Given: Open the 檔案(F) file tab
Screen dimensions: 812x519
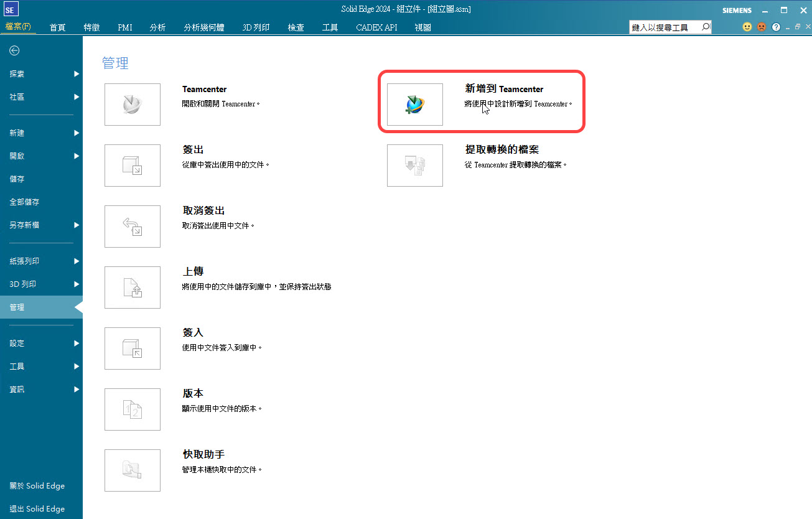Looking at the screenshot, I should point(18,27).
